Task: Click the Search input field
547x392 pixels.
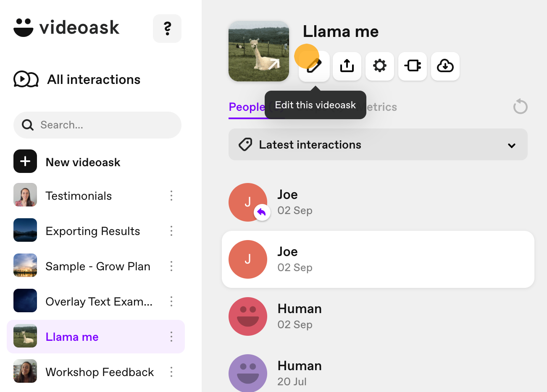Action: [97, 125]
